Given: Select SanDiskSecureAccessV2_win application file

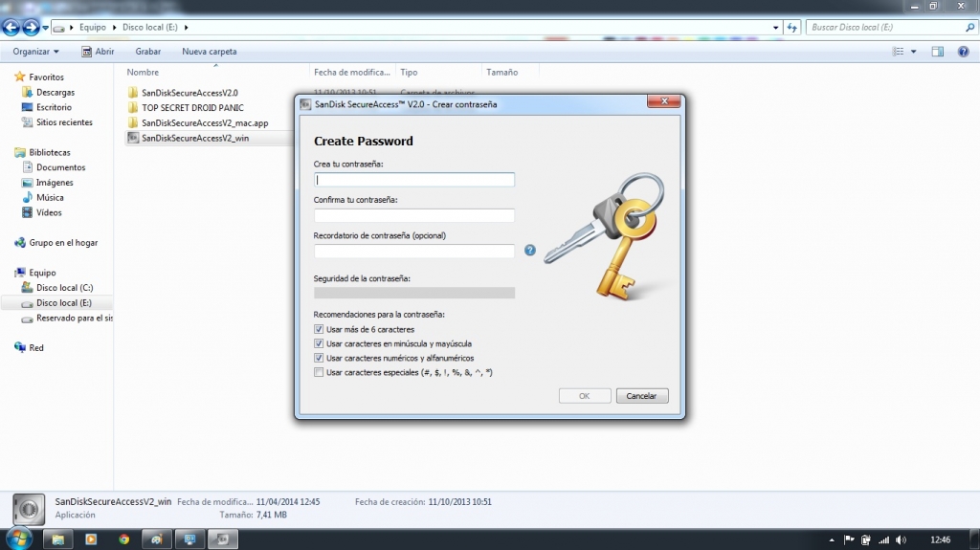Looking at the screenshot, I should [194, 138].
